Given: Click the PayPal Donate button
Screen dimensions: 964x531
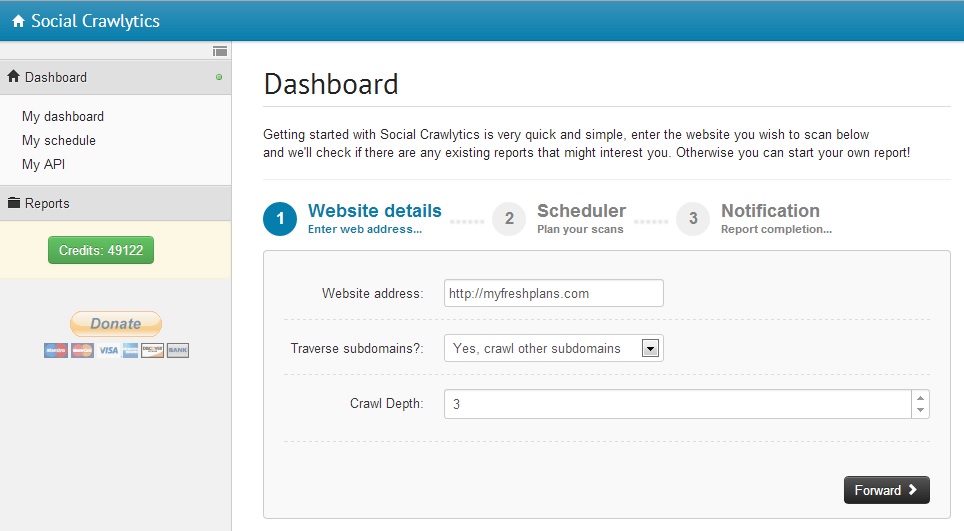Looking at the screenshot, I should (116, 324).
